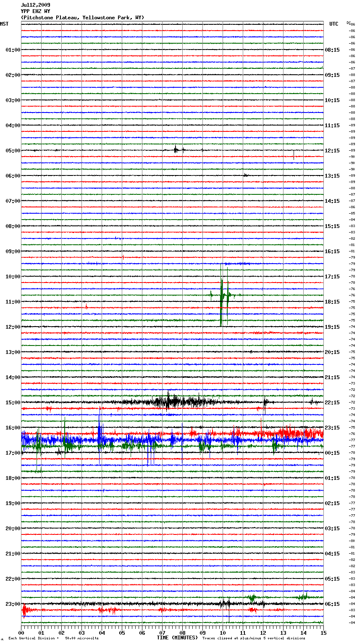Select the 05:00 MST time label
357x644 pixels.
click(x=13, y=151)
